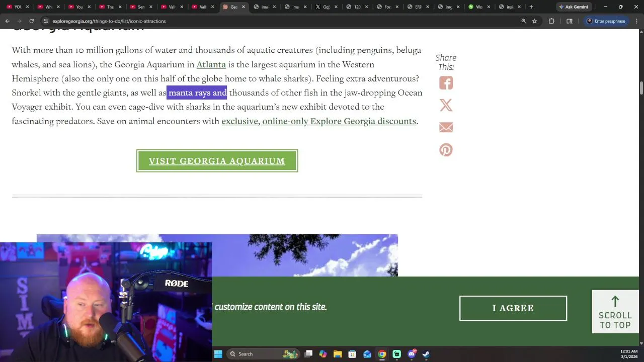Open Steam from the taskbar
This screenshot has height=362, width=644.
point(426,354)
